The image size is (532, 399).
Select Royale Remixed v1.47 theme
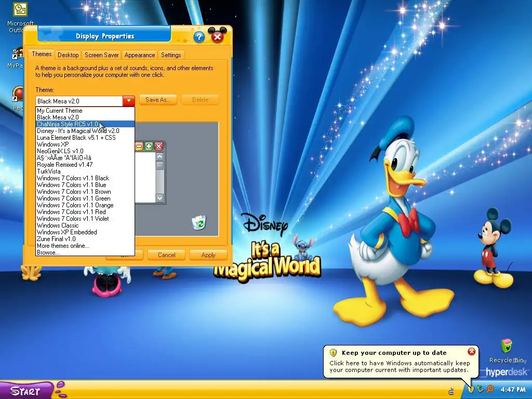tap(85, 165)
